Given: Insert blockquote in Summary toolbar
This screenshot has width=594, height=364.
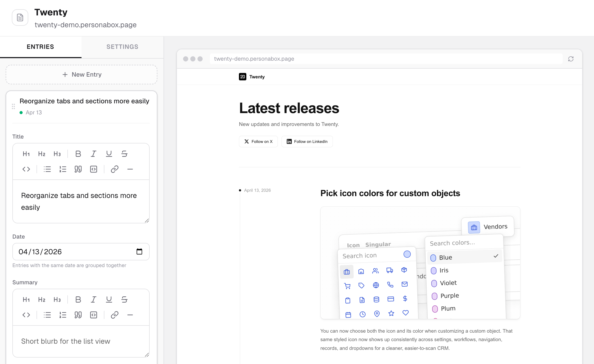Looking at the screenshot, I should click(x=78, y=315).
